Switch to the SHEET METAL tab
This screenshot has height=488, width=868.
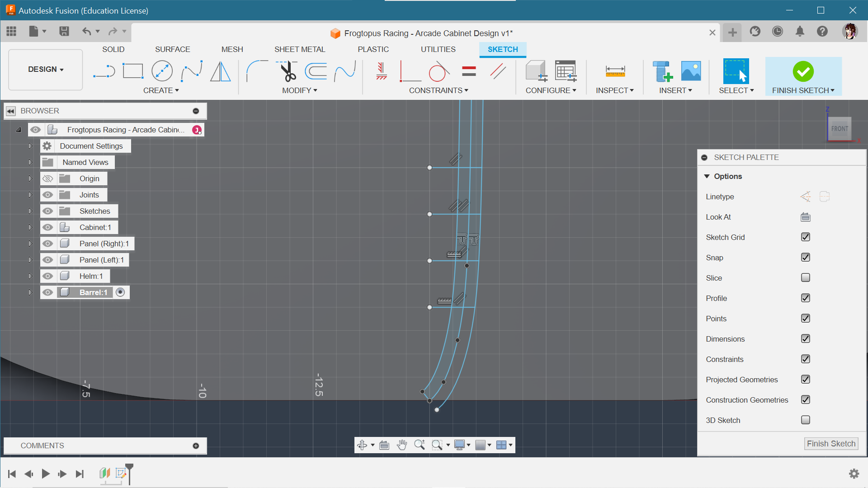(300, 49)
